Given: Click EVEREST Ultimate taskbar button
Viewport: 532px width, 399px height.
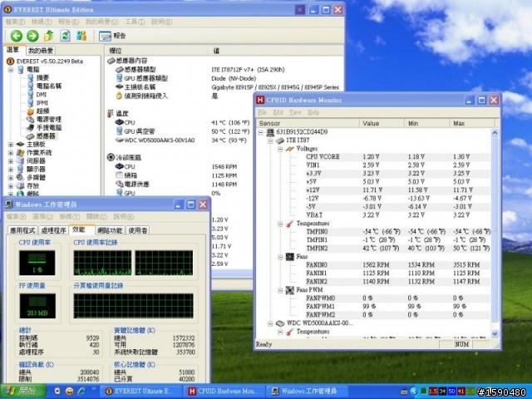Looking at the screenshot, I should click(140, 392).
